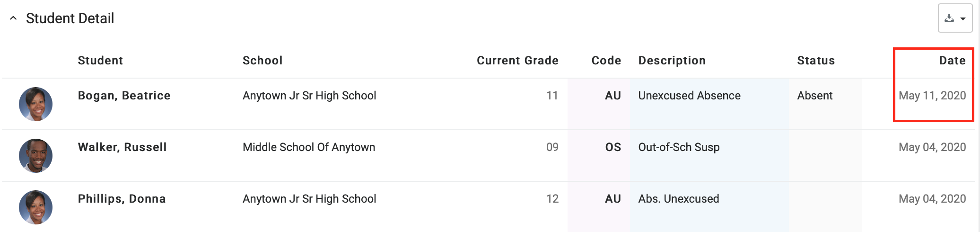Image resolution: width=980 pixels, height=232 pixels.
Task: Open the download export dropdown button
Action: (x=955, y=18)
